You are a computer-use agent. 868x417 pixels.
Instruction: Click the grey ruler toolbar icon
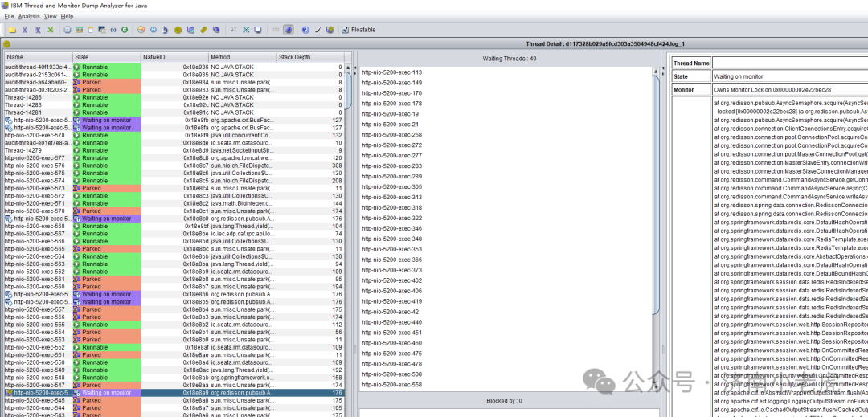click(275, 30)
